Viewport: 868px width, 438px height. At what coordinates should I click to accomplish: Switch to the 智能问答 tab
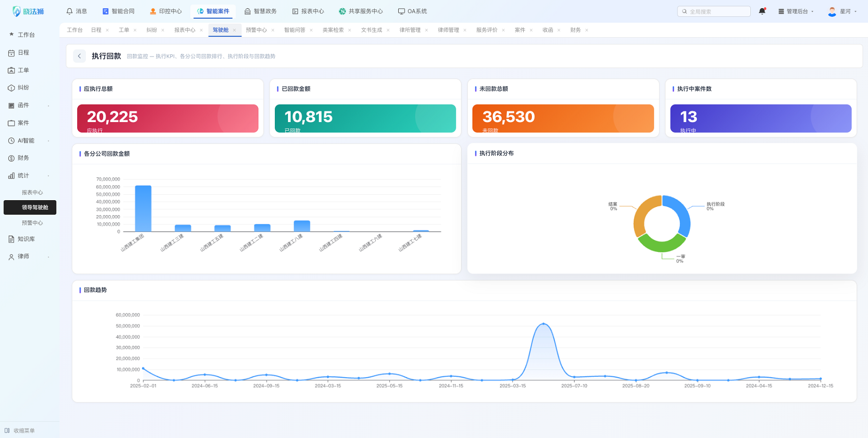tap(295, 30)
